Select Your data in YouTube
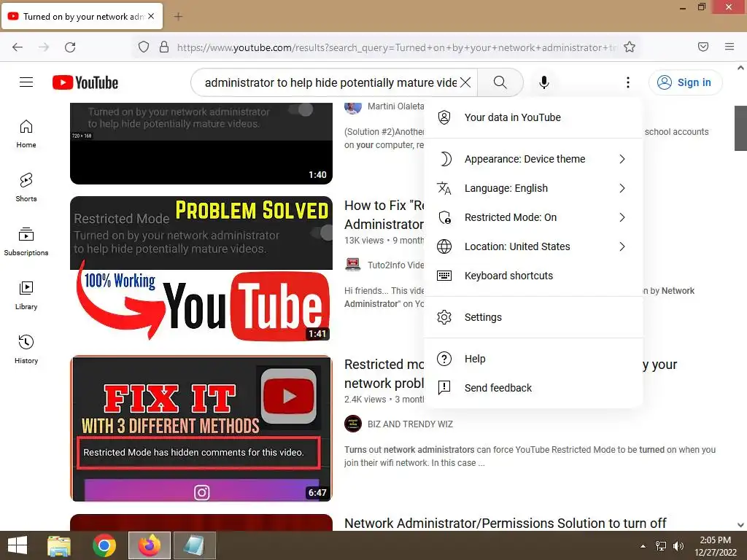Image resolution: width=747 pixels, height=560 pixels. 533,117
